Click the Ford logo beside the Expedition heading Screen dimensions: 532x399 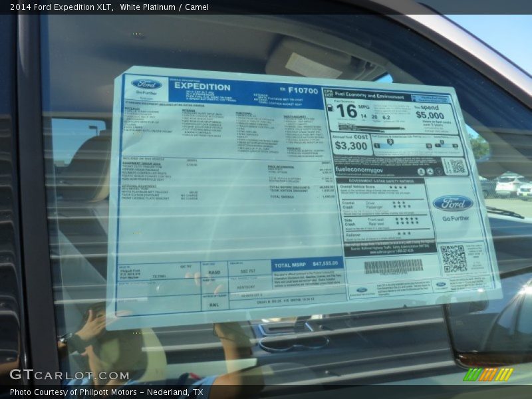146,84
